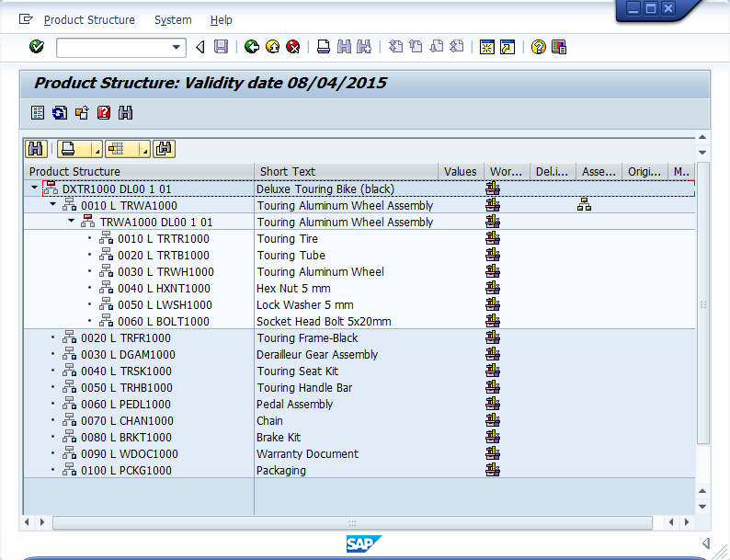Viewport: 730px width, 560px height.
Task: Collapse the TRWA1000 DL00 1 01 node
Action: pyautogui.click(x=71, y=221)
